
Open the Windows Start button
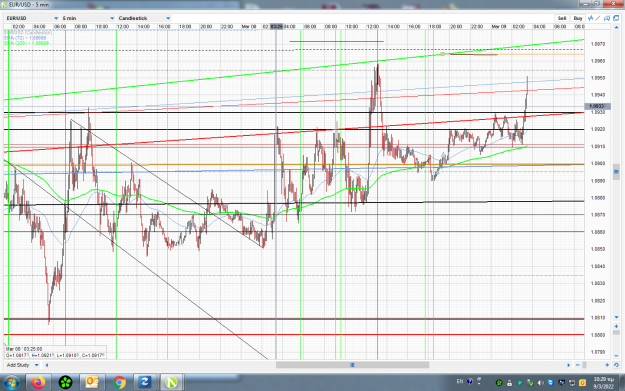point(11,383)
